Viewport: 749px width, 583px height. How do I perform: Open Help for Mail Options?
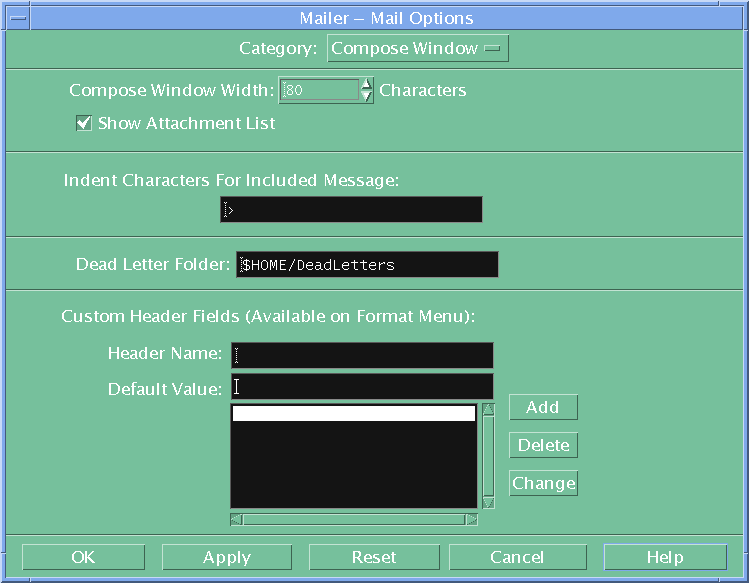pos(664,557)
